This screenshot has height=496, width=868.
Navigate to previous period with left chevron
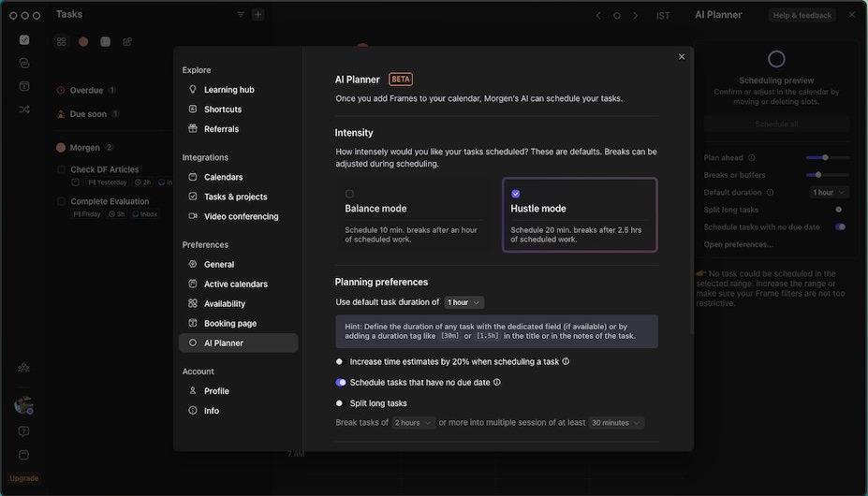[599, 16]
